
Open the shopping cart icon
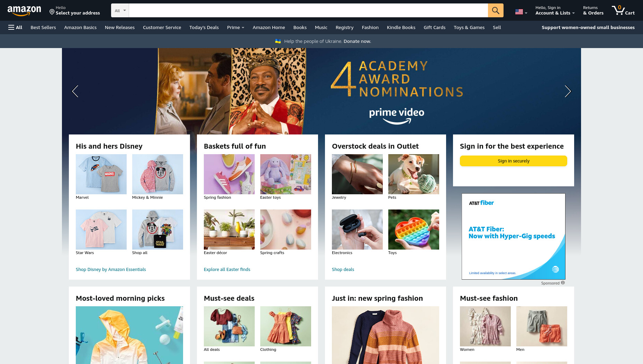pyautogui.click(x=623, y=10)
